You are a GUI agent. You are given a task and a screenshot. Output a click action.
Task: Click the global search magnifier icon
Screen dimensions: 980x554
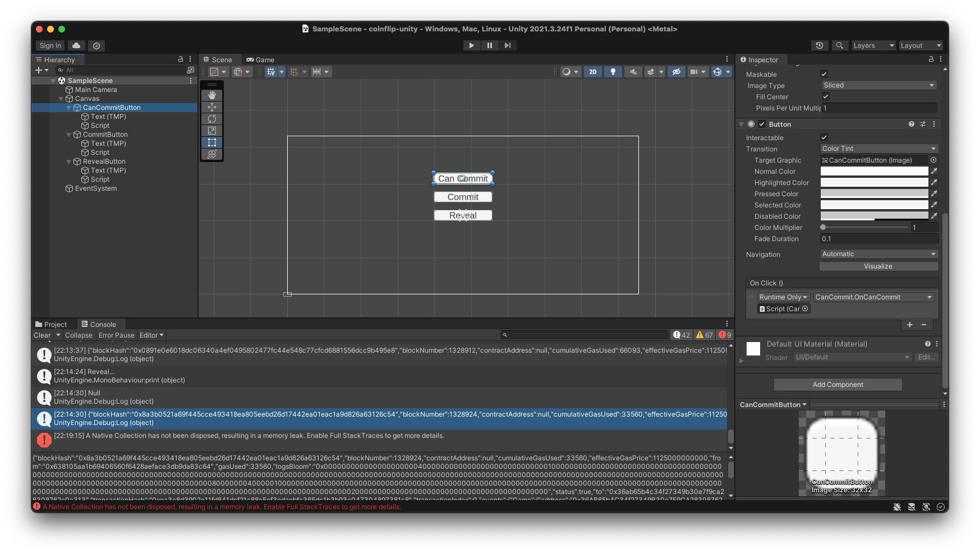pos(839,45)
